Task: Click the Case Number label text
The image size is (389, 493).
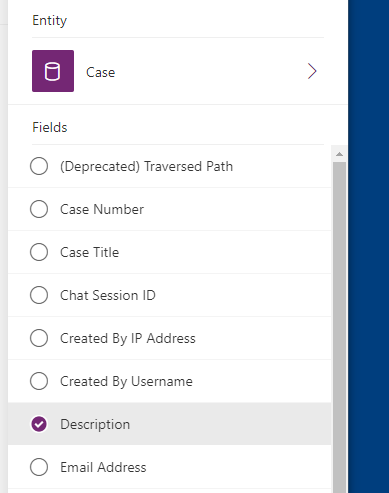Action: 102,209
